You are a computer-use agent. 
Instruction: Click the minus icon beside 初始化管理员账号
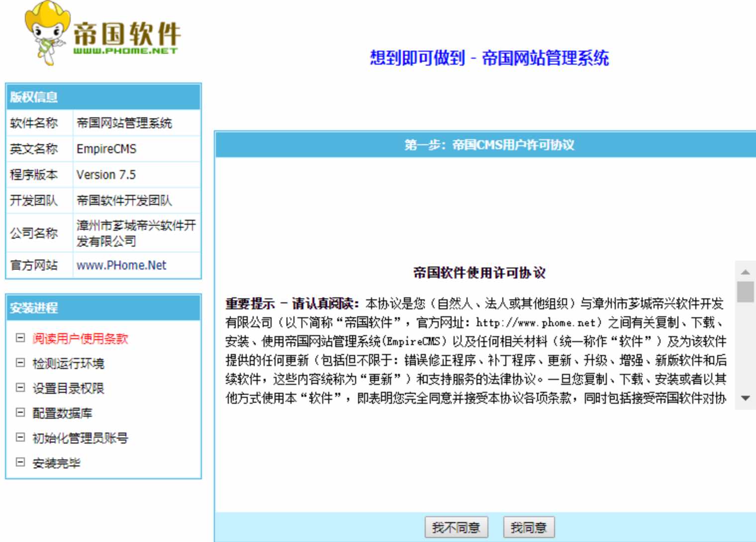20,438
